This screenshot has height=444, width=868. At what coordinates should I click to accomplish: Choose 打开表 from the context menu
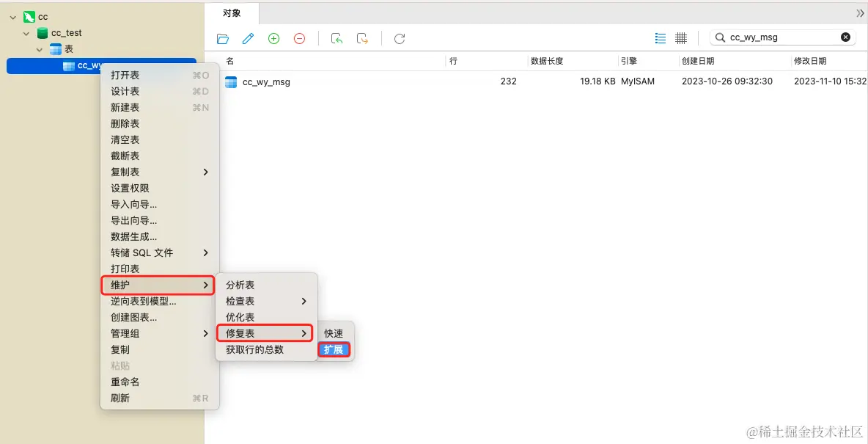tap(160, 75)
